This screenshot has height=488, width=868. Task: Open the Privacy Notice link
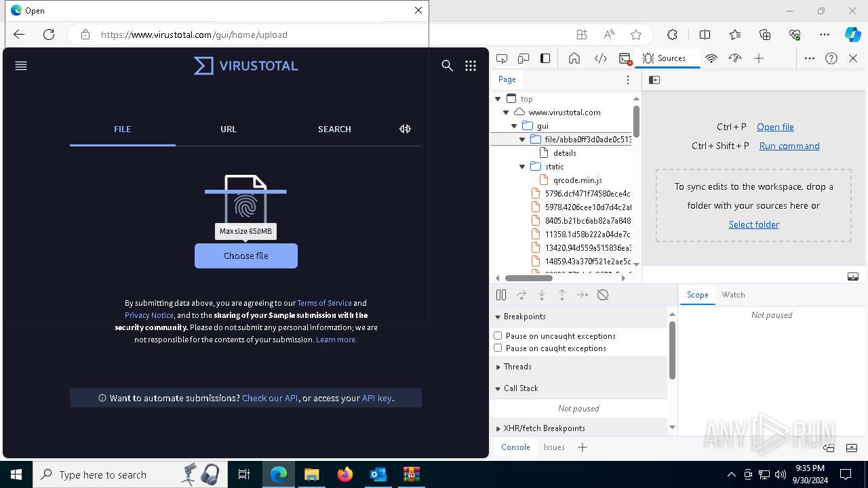tap(149, 315)
